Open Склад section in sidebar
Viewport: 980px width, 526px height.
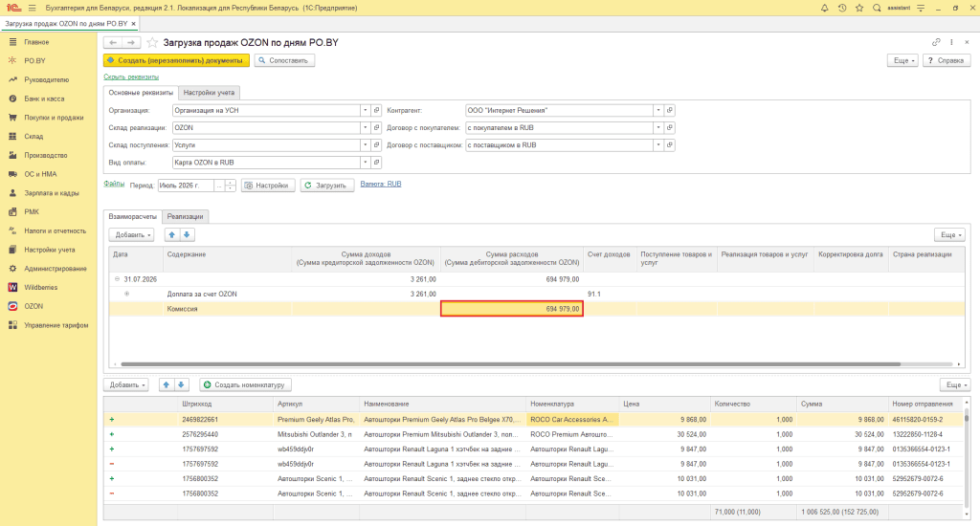(x=33, y=136)
